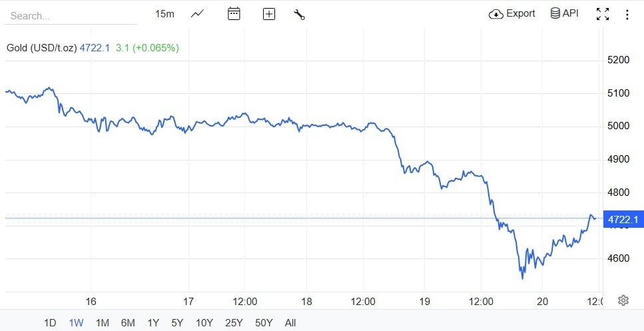Image resolution: width=644 pixels, height=331 pixels.
Task: Switch to the 6M range
Action: click(x=128, y=323)
